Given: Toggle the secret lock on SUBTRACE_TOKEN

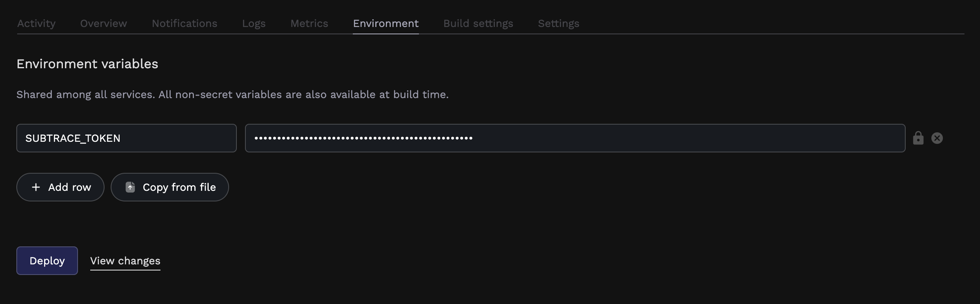Looking at the screenshot, I should click(x=918, y=138).
